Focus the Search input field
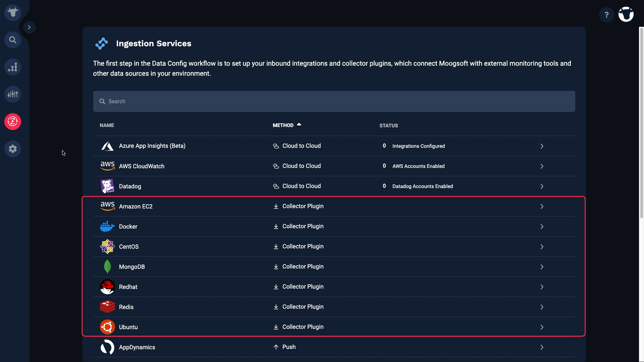Image resolution: width=644 pixels, height=362 pixels. [334, 101]
